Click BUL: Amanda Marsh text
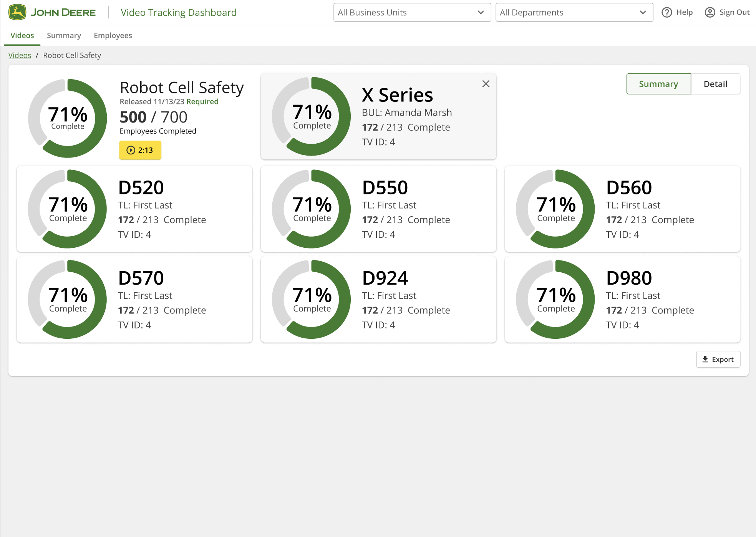Image resolution: width=756 pixels, height=537 pixels. 407,113
